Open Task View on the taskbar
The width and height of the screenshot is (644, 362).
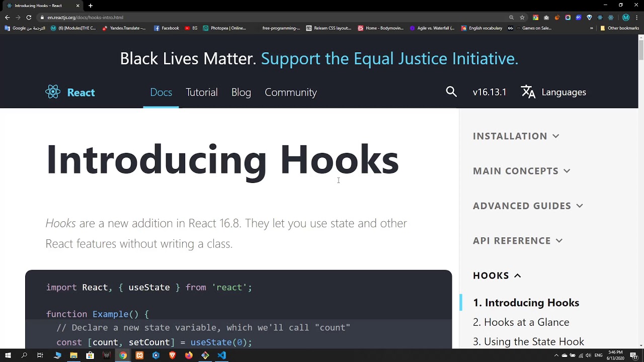[40, 355]
